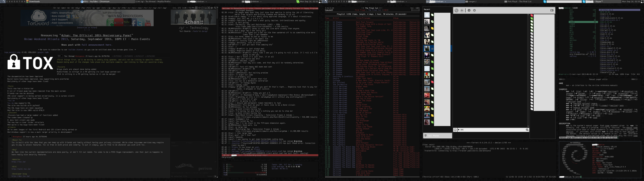Click Skype popout window icon top right
Screen dimensions: 644x181
point(552,10)
